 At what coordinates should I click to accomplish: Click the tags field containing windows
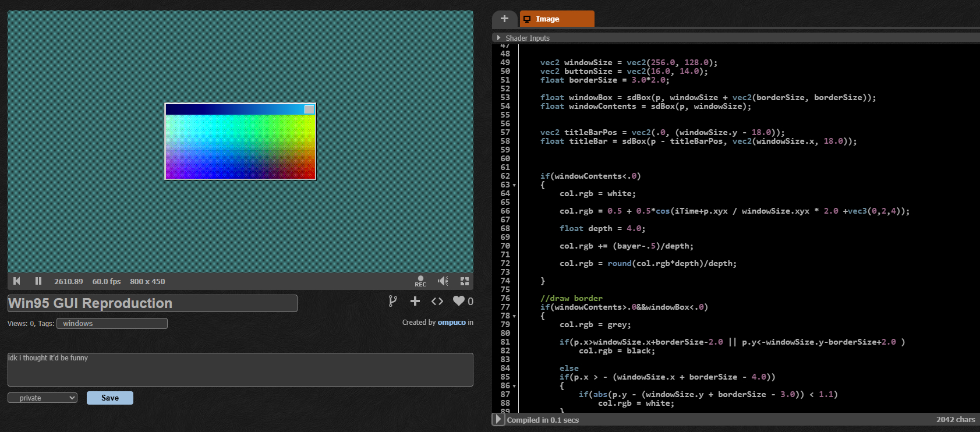point(112,323)
